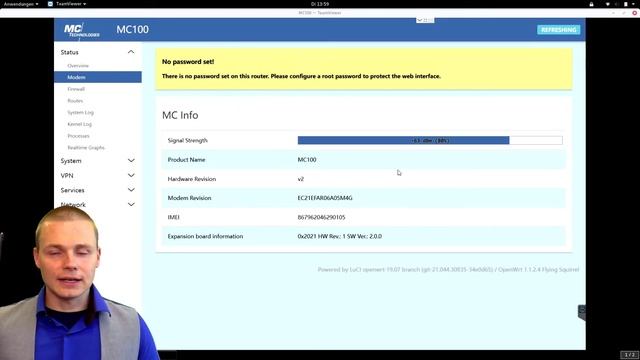Image resolution: width=640 pixels, height=360 pixels.
Task: Click the TeamViewer side panel tab at right edge
Action: click(x=582, y=312)
